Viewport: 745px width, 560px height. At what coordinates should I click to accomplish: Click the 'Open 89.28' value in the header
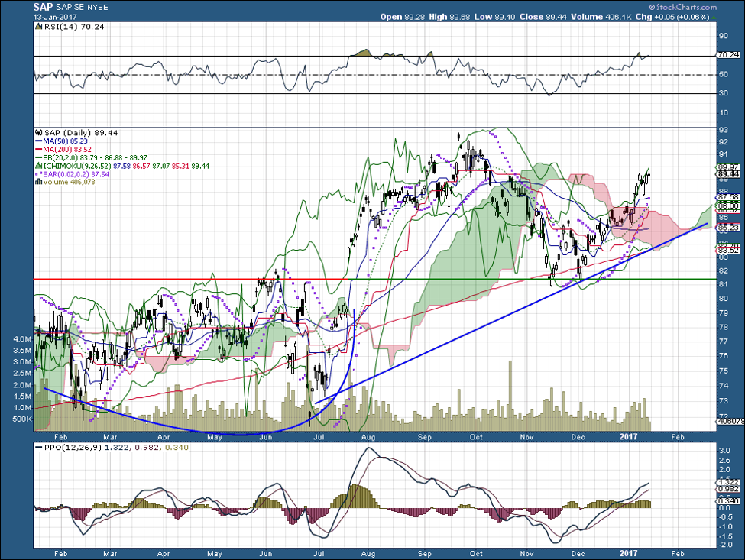[403, 17]
